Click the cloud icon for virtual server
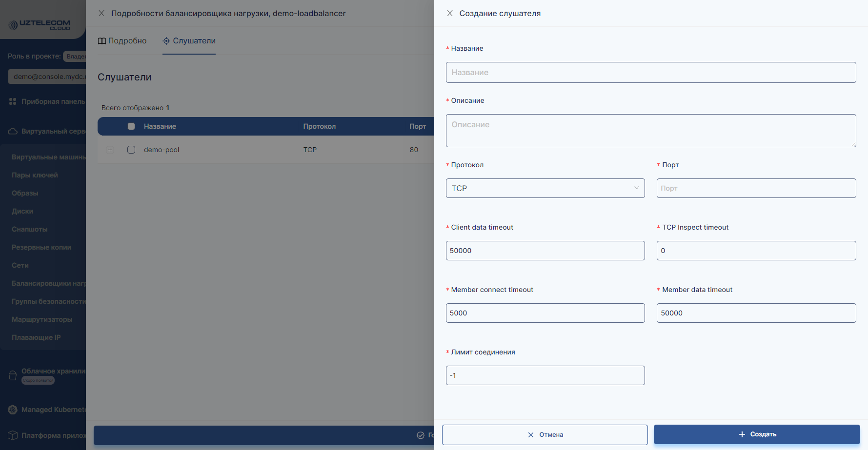The image size is (868, 450). pyautogui.click(x=13, y=131)
